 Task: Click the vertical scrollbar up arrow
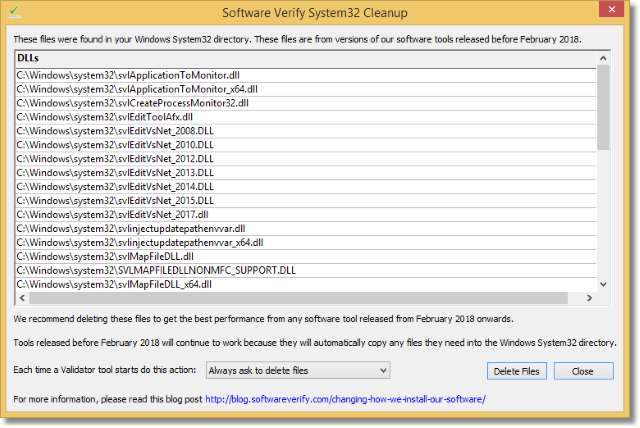click(x=603, y=58)
